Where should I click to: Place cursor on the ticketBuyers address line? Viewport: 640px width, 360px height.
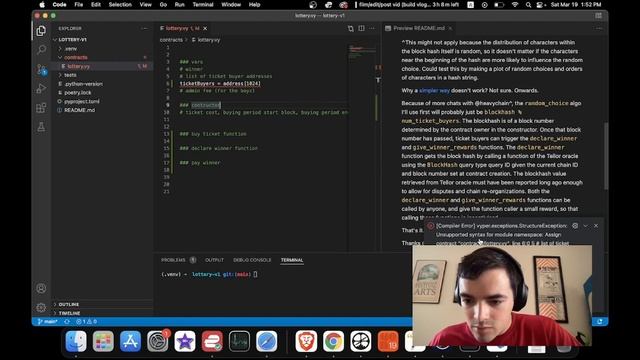pos(220,84)
